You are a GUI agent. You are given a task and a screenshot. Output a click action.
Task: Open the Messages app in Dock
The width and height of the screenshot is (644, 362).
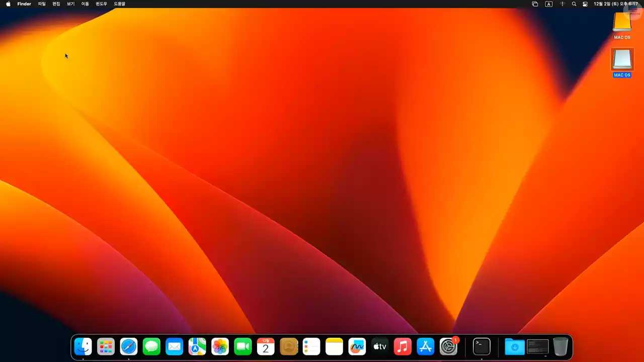pos(151,346)
